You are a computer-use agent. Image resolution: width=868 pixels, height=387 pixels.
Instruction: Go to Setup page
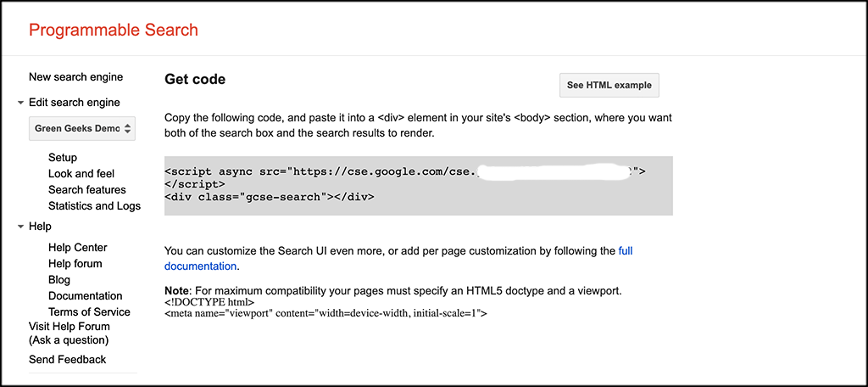point(63,158)
